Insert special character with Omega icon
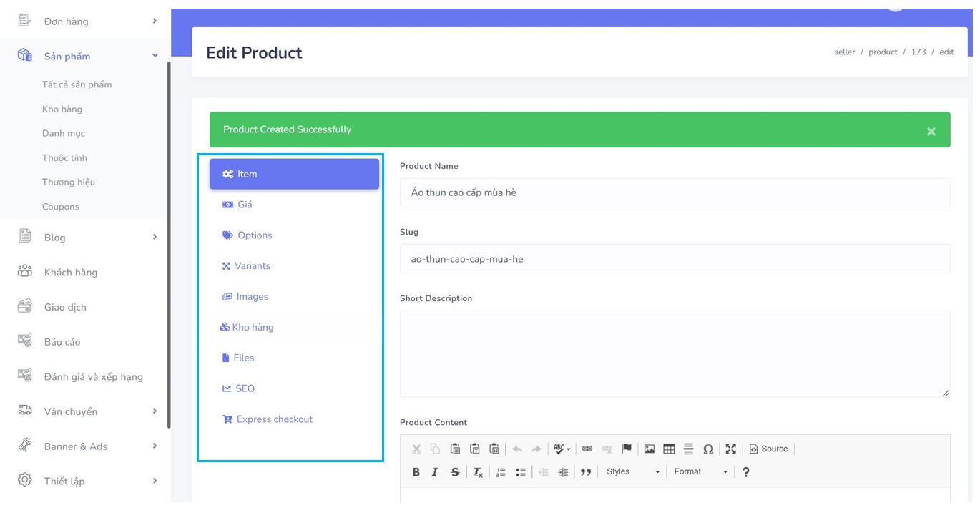The height and width of the screenshot is (523, 980). pyautogui.click(x=708, y=449)
